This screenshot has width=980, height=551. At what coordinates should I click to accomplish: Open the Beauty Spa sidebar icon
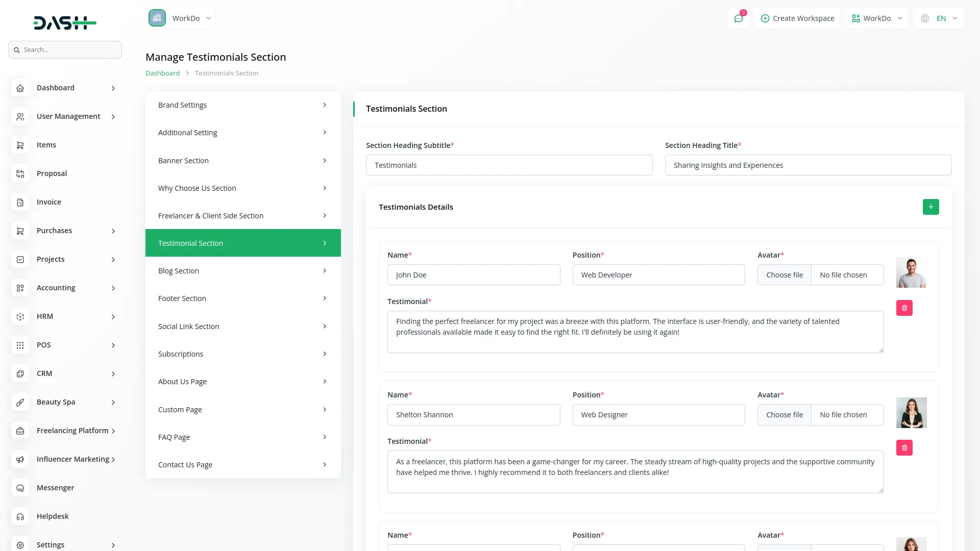[20, 402]
